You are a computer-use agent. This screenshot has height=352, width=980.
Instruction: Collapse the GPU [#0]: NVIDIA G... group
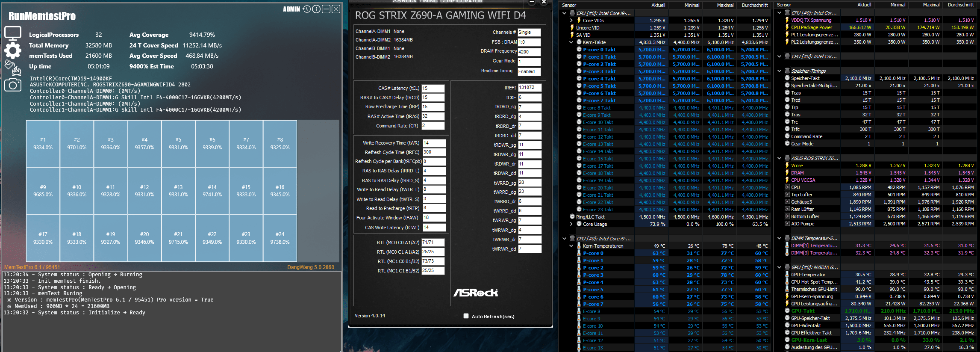tap(779, 267)
